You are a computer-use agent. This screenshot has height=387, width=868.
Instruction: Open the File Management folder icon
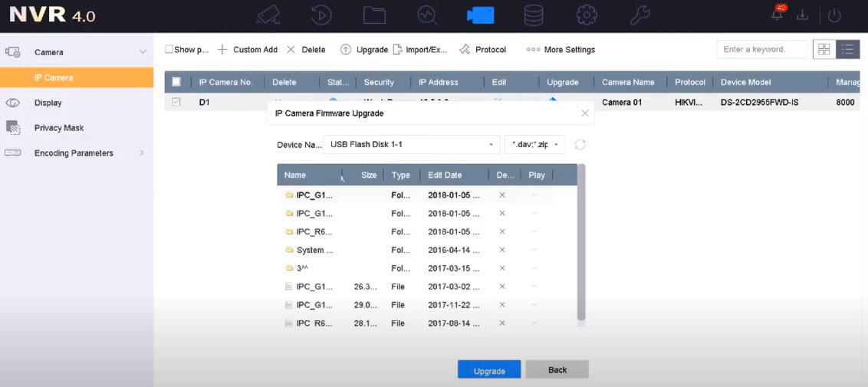coord(374,15)
